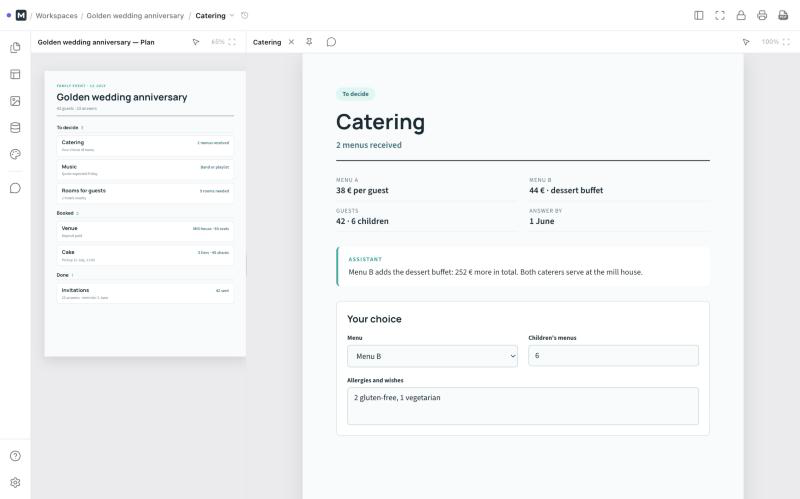Click the lock icon in top bar
800x499 pixels.
pos(741,15)
